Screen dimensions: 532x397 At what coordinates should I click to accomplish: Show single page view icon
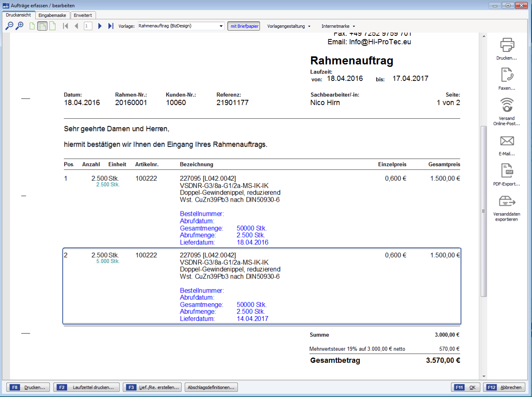tap(32, 26)
